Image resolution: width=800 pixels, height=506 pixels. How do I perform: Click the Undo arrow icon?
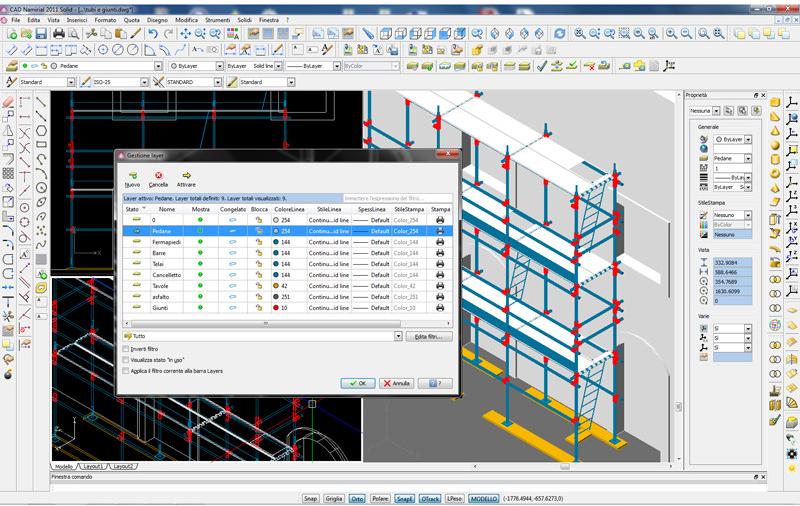pyautogui.click(x=152, y=33)
